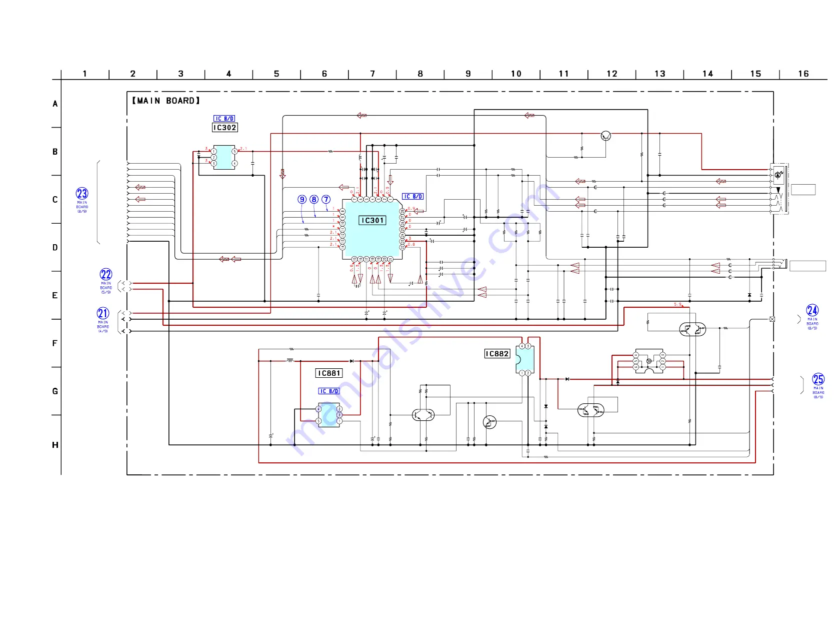Click the MAIN BOARD title text
This screenshot has width=840, height=632.
pyautogui.click(x=166, y=101)
